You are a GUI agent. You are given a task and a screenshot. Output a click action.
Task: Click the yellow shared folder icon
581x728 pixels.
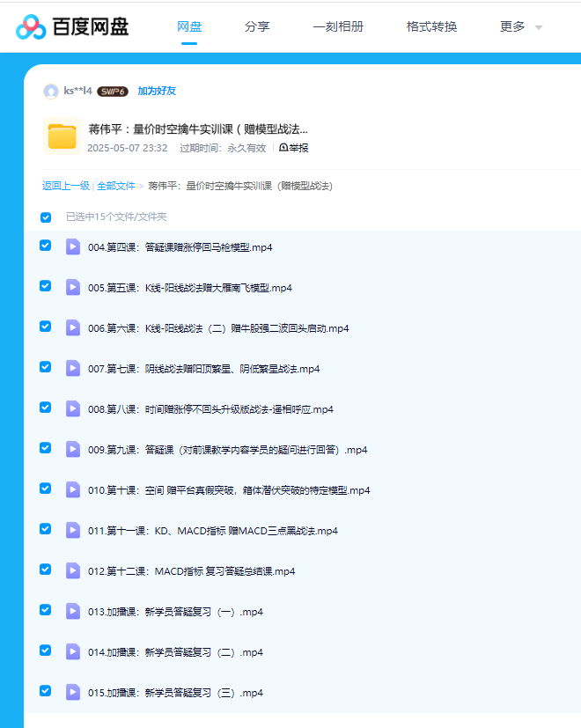point(62,136)
